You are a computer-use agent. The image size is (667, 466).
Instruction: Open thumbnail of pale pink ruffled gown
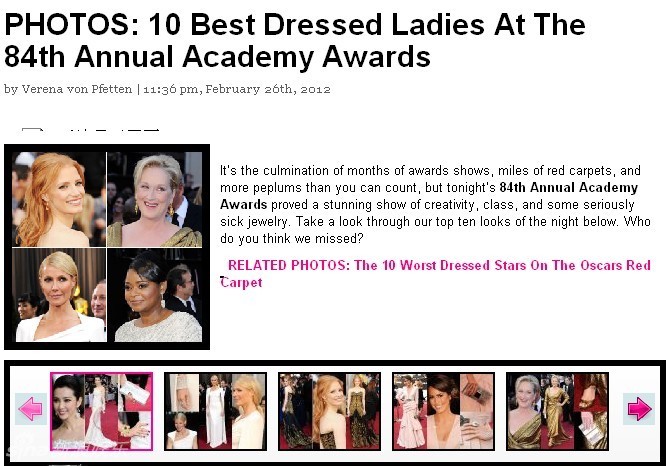tap(444, 412)
